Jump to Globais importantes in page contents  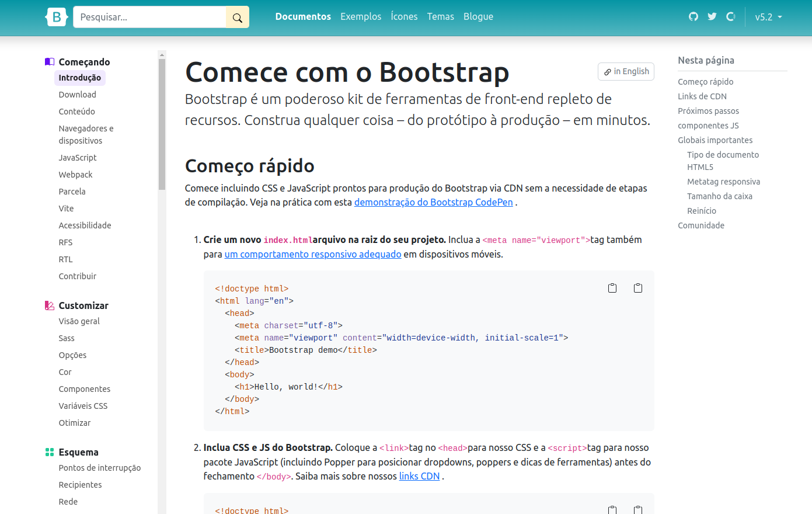[x=715, y=140]
